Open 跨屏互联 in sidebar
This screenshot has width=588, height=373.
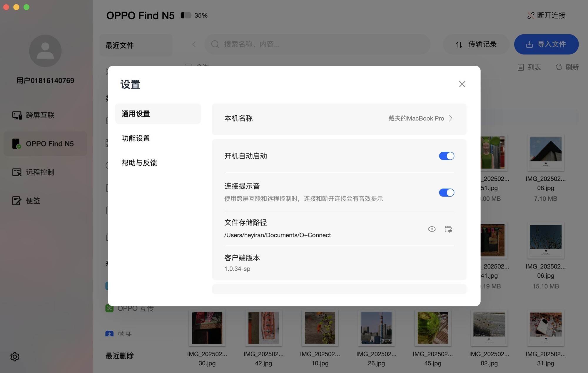(x=45, y=115)
